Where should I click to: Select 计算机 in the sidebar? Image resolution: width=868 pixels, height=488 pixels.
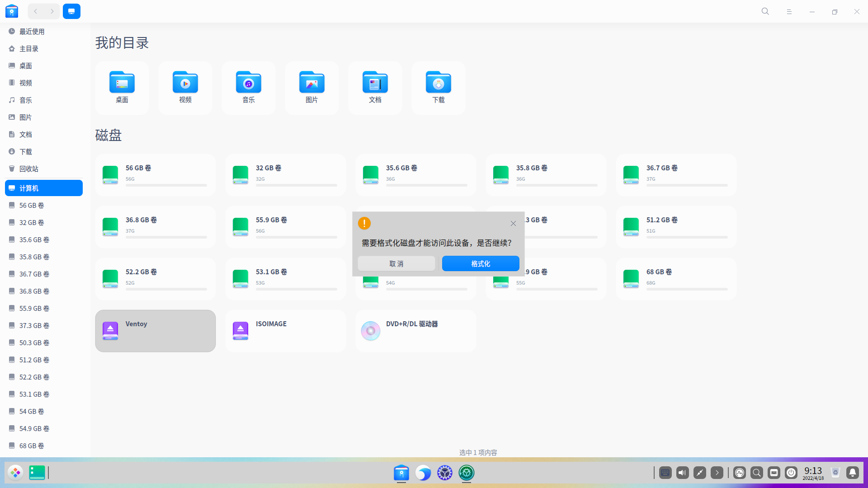[30, 188]
